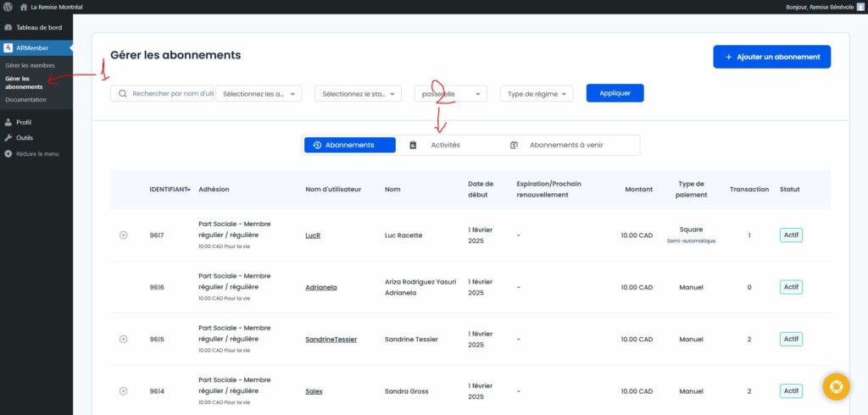
Task: Focus the Rechercher par nom search field
Action: 170,93
